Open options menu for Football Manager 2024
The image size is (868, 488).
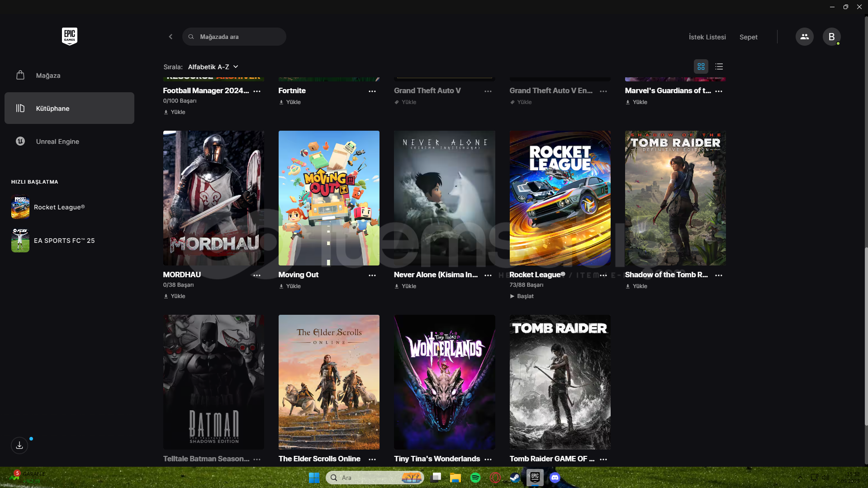pos(257,91)
